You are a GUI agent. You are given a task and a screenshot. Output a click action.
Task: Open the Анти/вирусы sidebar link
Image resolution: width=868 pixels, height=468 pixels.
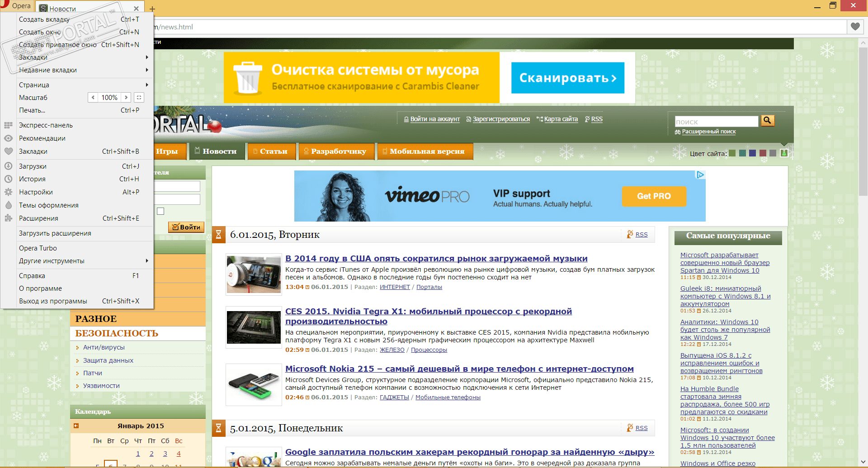(104, 347)
